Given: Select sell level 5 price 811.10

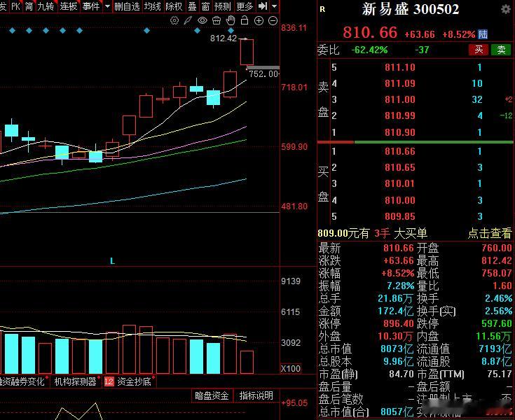Looking at the screenshot, I should (399, 67).
